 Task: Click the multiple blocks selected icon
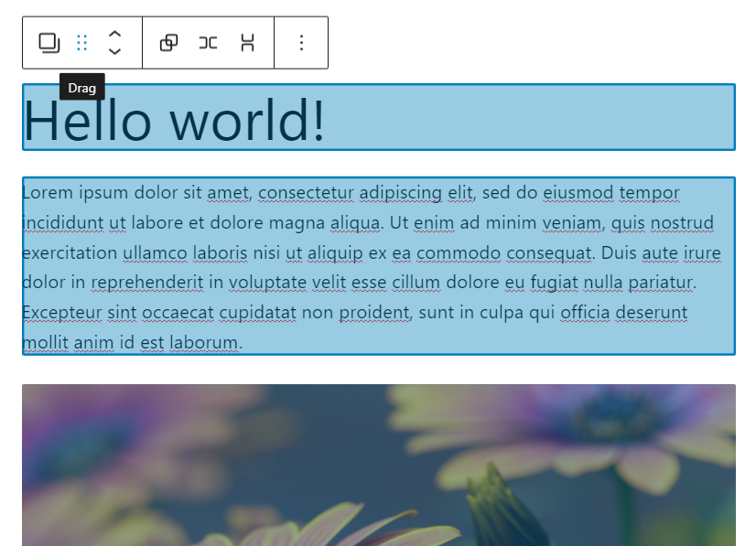tap(49, 43)
